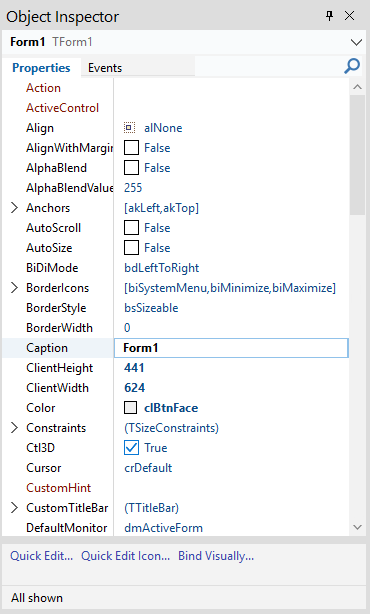Screen dimensions: 370x614
Task: Click the Quick Edit Icon... link
Action: (x=126, y=556)
